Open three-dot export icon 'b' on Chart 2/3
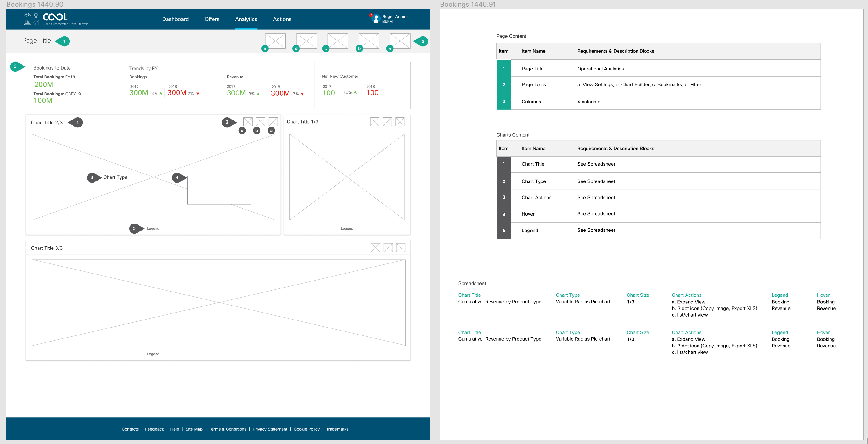The image size is (868, 444). click(260, 122)
